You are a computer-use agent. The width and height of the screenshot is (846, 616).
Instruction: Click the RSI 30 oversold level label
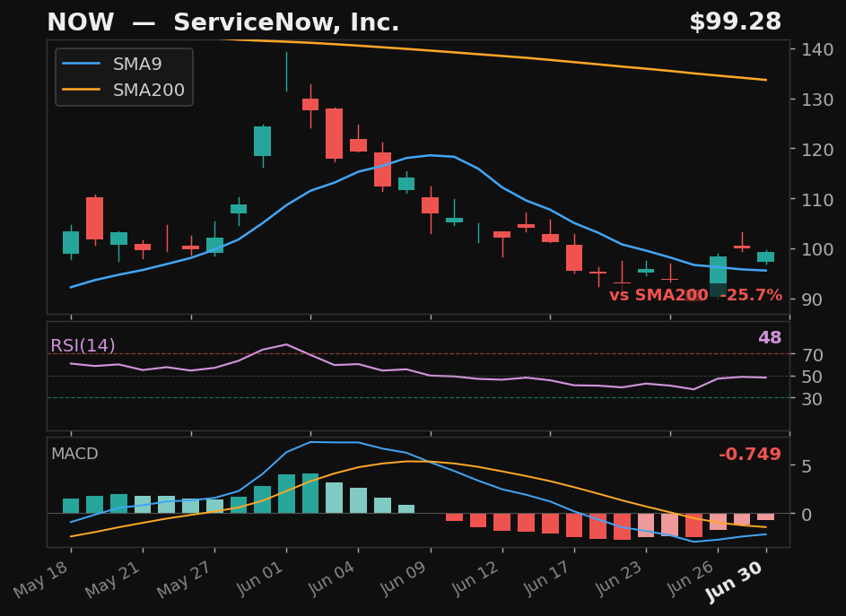tap(813, 399)
